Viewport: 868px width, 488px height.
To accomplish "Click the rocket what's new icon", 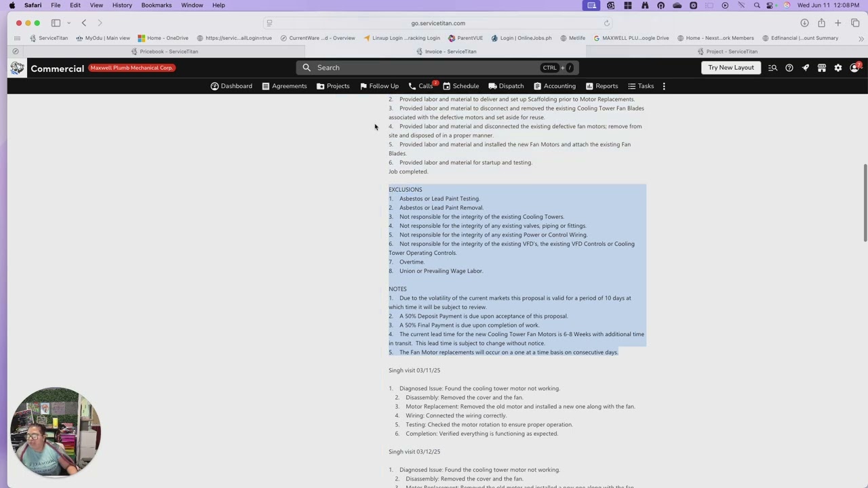I will pyautogui.click(x=806, y=68).
